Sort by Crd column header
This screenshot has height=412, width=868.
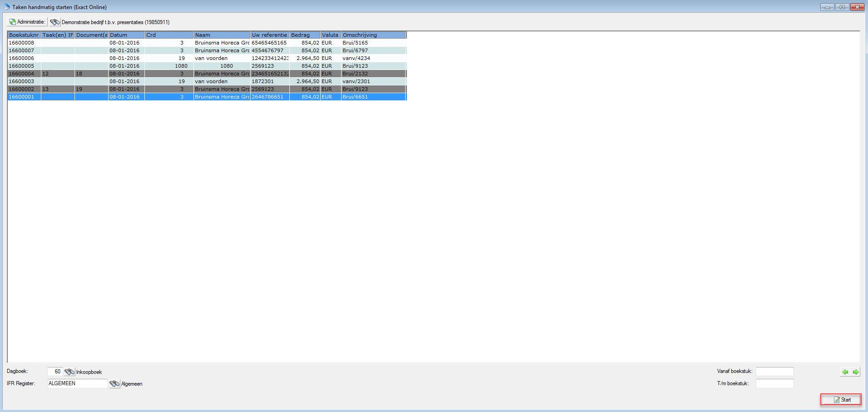pyautogui.click(x=169, y=35)
